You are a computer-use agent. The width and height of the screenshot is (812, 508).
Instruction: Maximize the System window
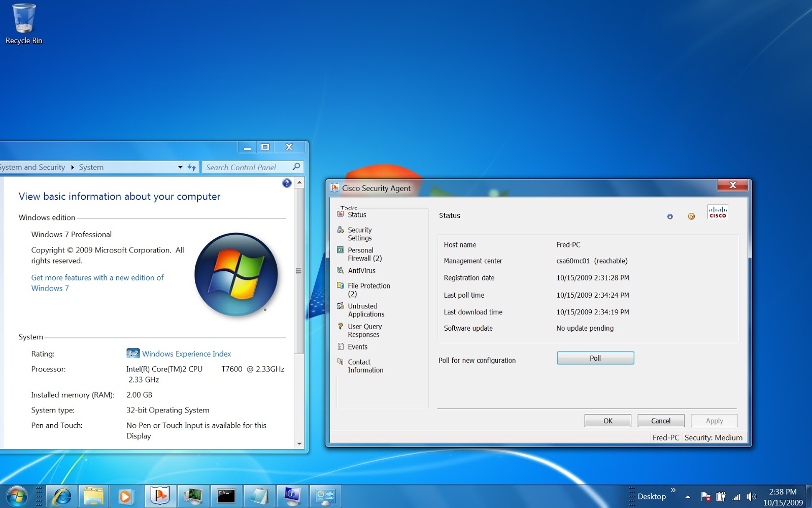point(265,147)
